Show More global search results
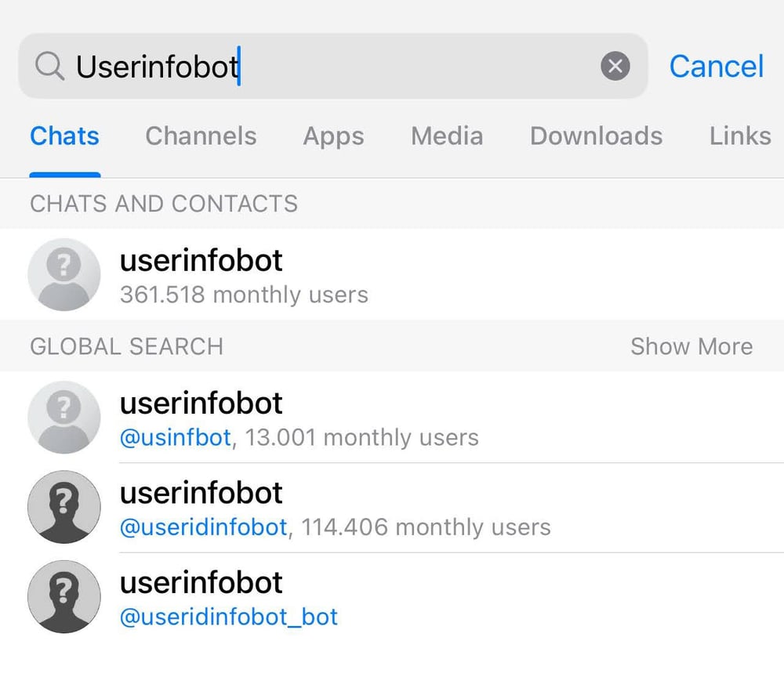Screen dimensions: 784x684 691,346
